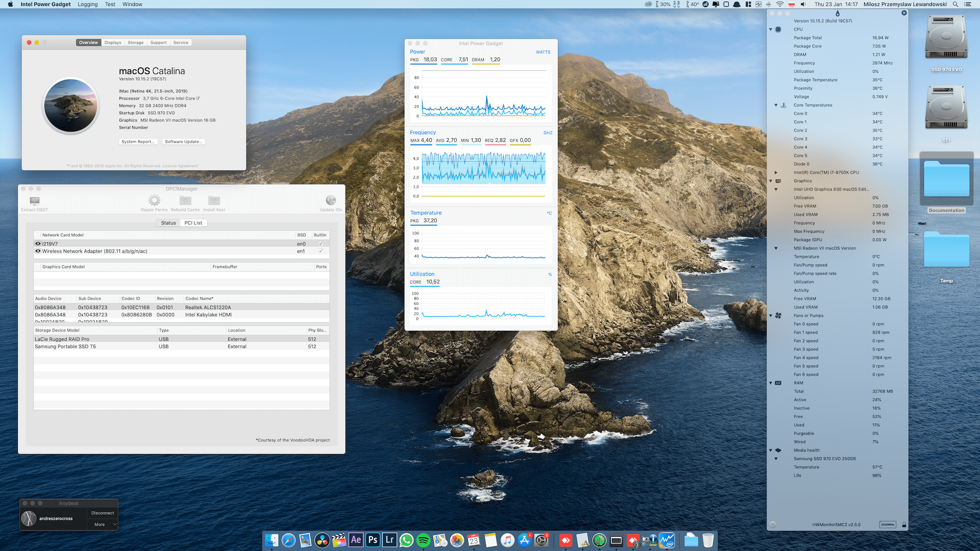
Task: Collapse the Core Temperatures group
Action: pyautogui.click(x=776, y=105)
